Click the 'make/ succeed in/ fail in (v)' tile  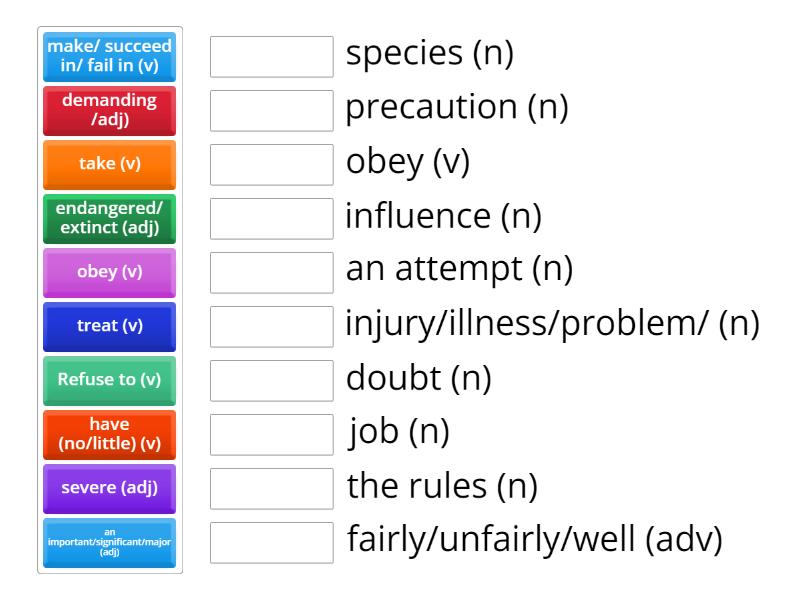coord(110,57)
